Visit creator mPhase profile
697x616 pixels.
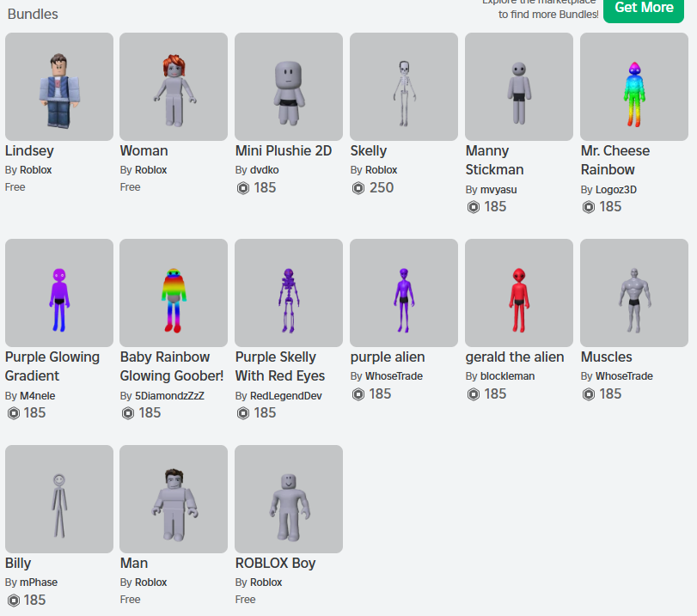(x=39, y=582)
